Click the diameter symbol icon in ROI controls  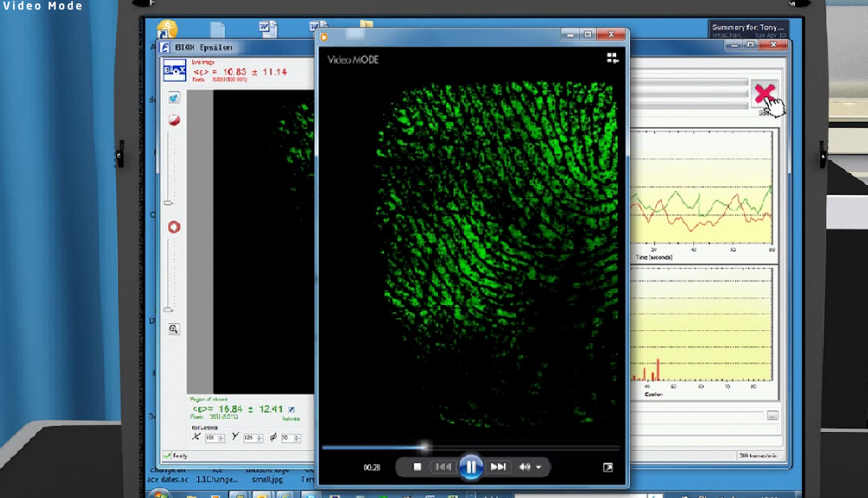(x=273, y=437)
